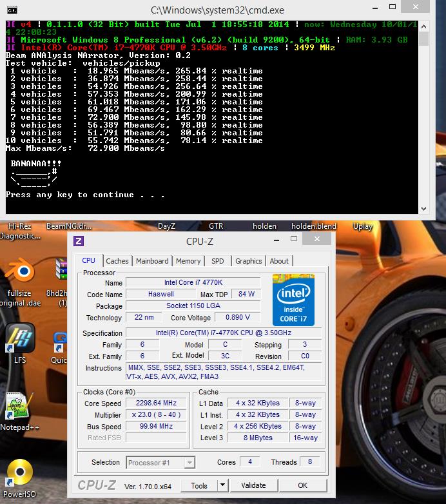Expand the Tools button dropdown arrow
Screen dimensions: 446x504
click(x=222, y=485)
